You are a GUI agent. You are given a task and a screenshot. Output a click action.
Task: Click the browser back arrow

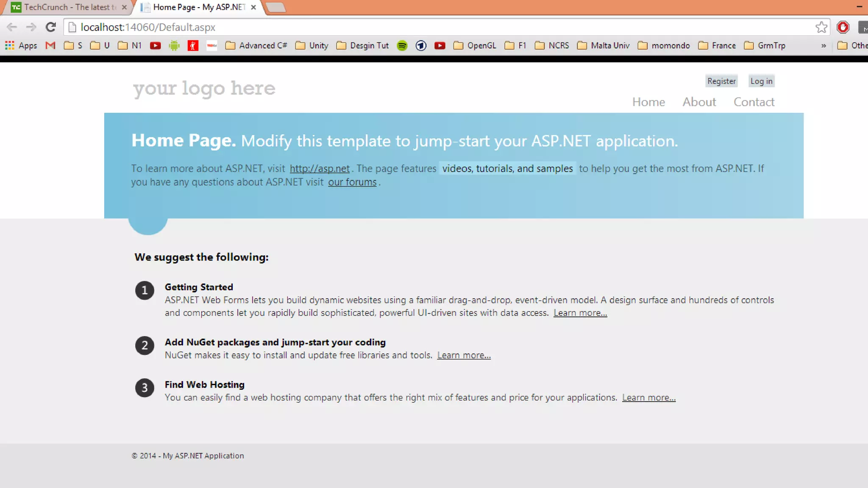[x=12, y=27]
